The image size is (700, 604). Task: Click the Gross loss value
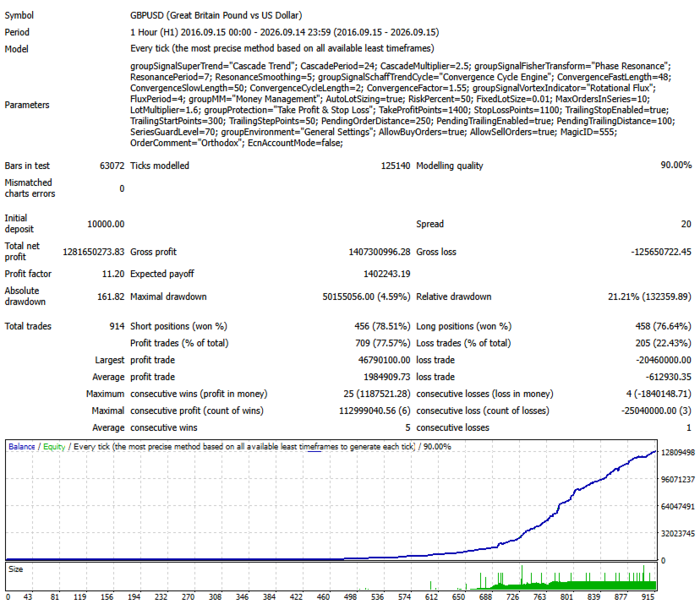(x=661, y=252)
